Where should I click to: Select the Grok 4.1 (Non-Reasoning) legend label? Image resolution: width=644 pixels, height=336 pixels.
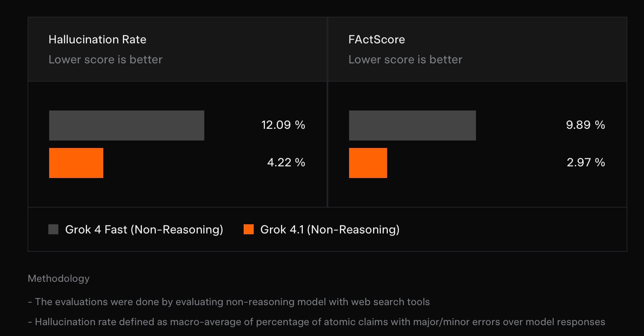tap(329, 229)
